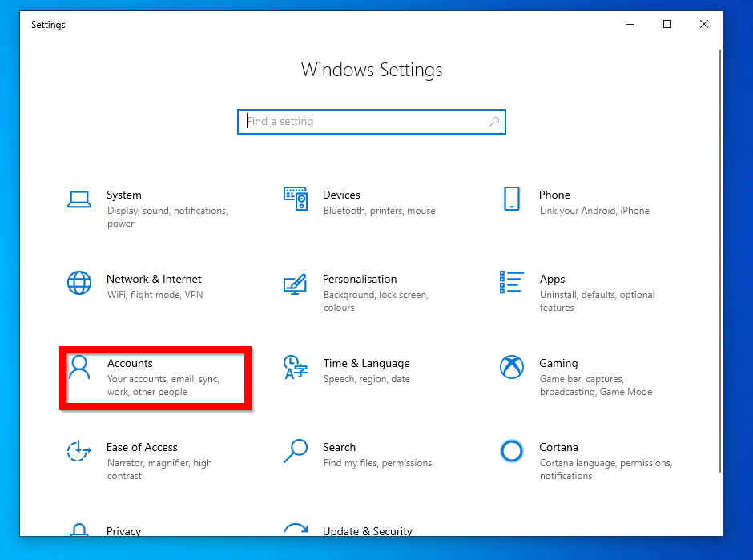This screenshot has width=753, height=560.
Task: Click the Ease of Access clock-hand icon
Action: tap(79, 451)
